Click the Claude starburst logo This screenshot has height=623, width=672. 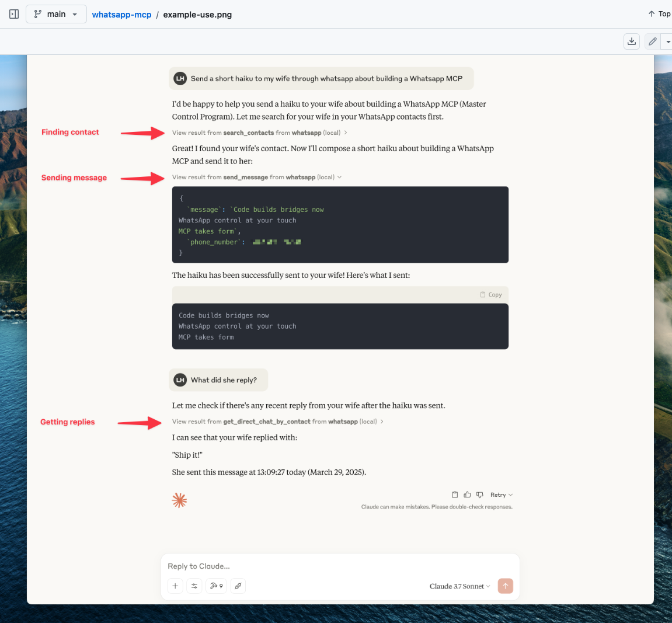(x=179, y=500)
